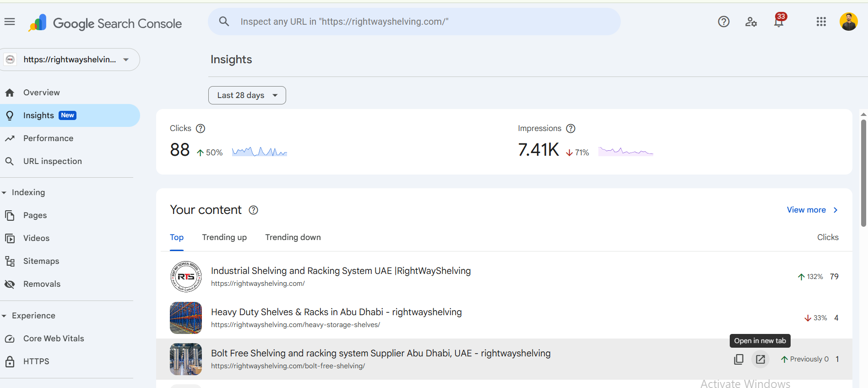Image resolution: width=868 pixels, height=388 pixels.
Task: Click the help icon beside Your content
Action: [x=253, y=210]
